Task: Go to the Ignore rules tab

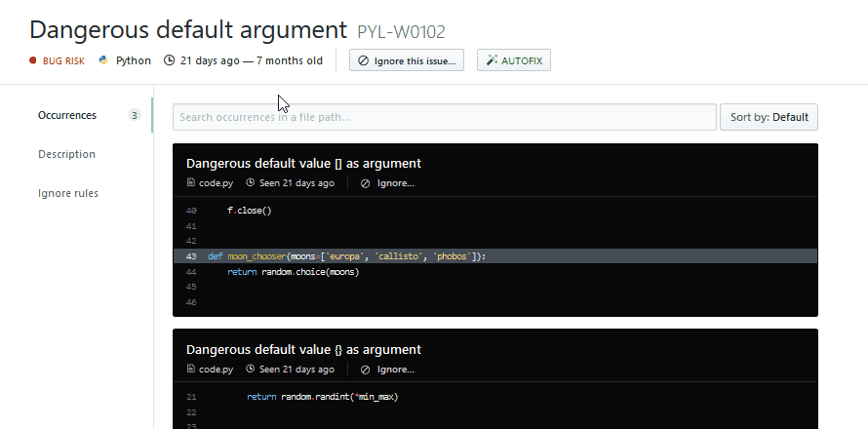Action: pyautogui.click(x=68, y=193)
